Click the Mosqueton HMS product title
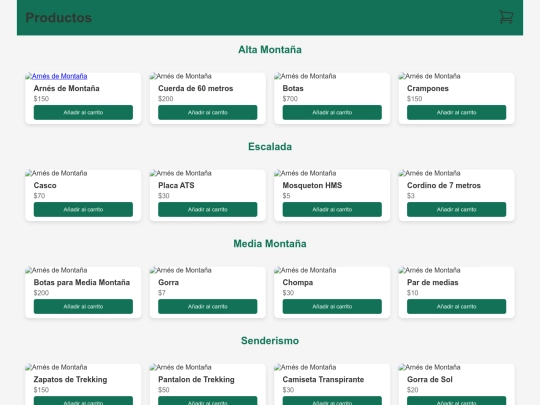The image size is (540, 405). 312,186
